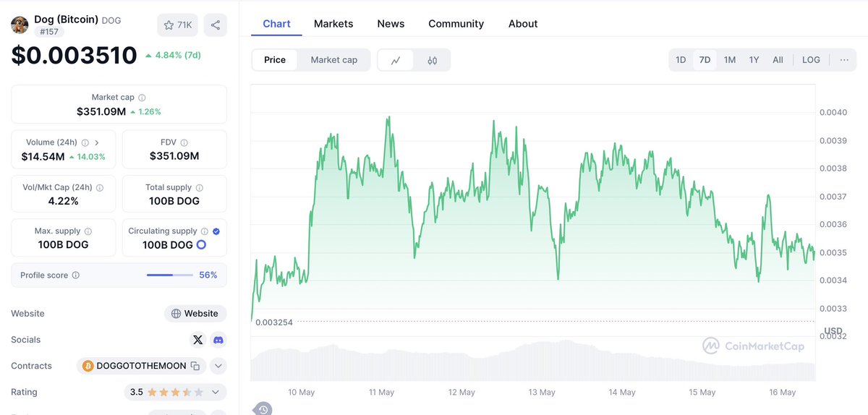Show Max. supply info icon

tap(88, 231)
